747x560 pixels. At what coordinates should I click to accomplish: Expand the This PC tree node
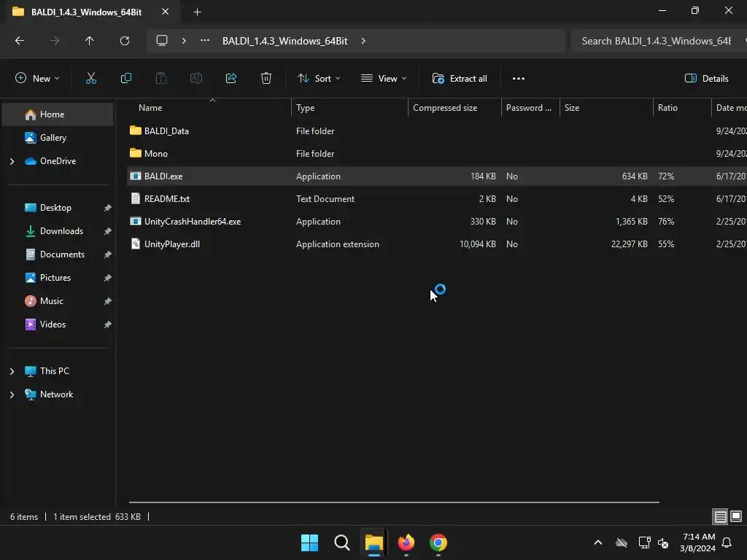click(12, 371)
